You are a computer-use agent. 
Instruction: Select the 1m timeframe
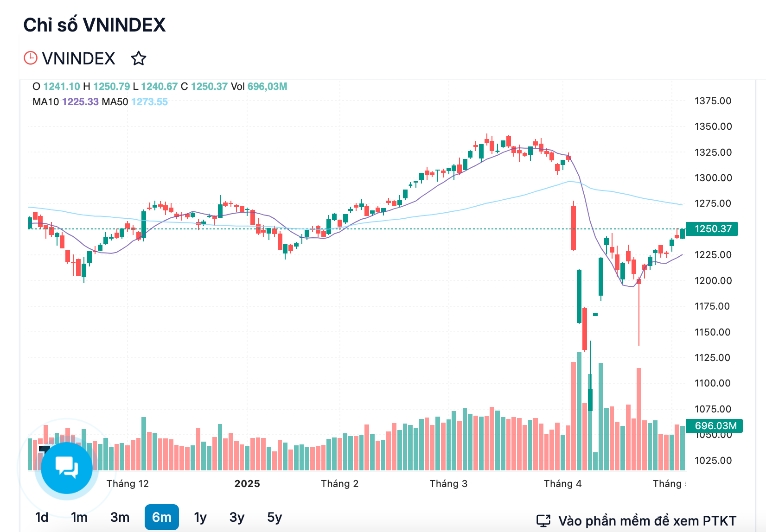click(79, 517)
